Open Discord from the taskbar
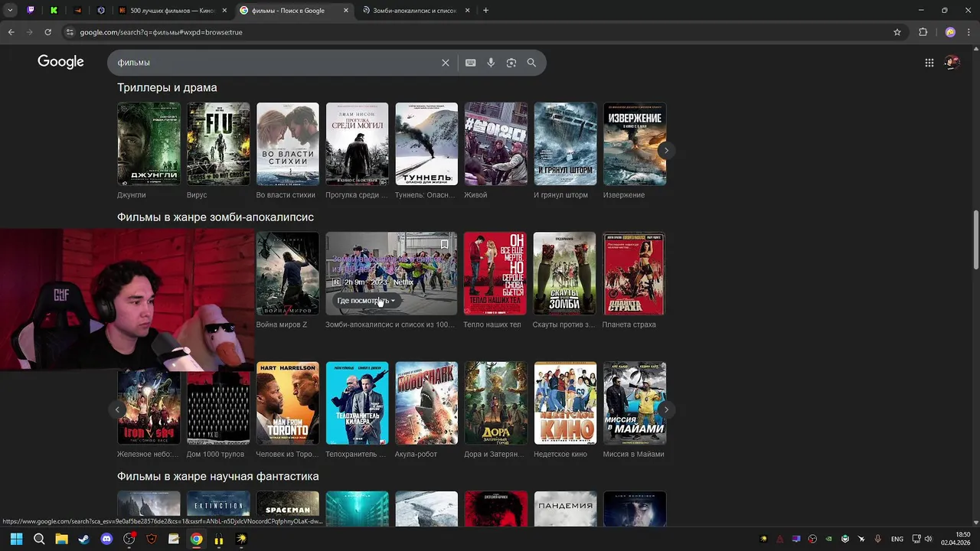Viewport: 980px width, 551px height. coord(106,539)
